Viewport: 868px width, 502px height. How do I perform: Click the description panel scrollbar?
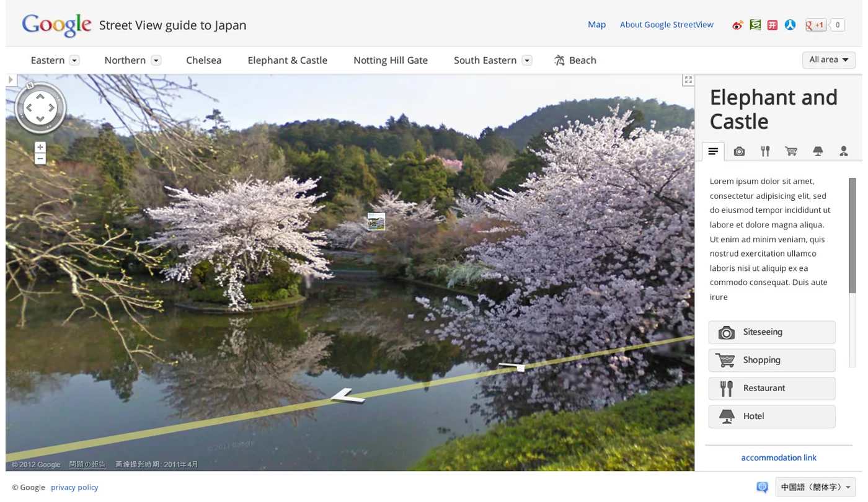point(852,236)
